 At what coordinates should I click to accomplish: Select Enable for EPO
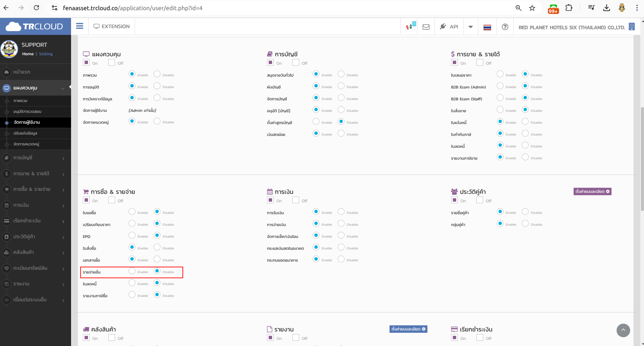pyautogui.click(x=132, y=236)
